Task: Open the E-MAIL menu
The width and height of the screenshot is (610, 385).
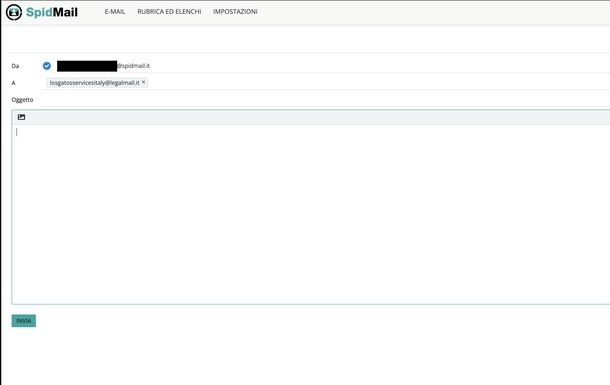Action: [x=115, y=12]
